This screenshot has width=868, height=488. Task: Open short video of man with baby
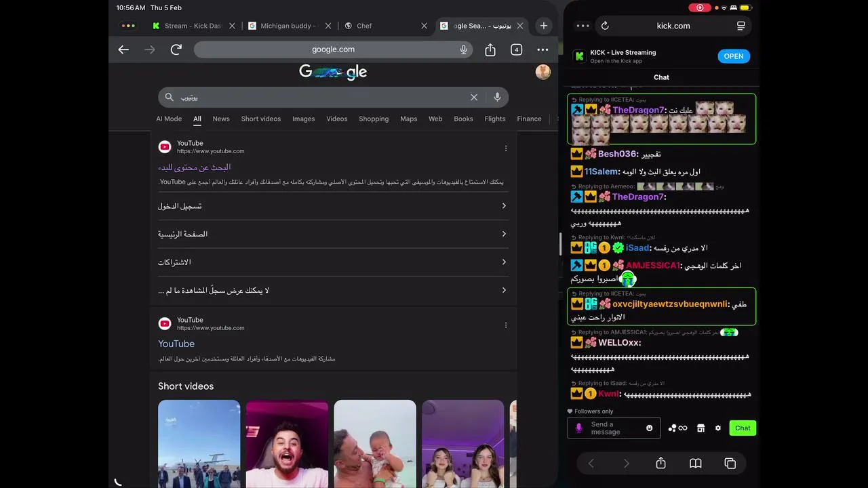(375, 443)
